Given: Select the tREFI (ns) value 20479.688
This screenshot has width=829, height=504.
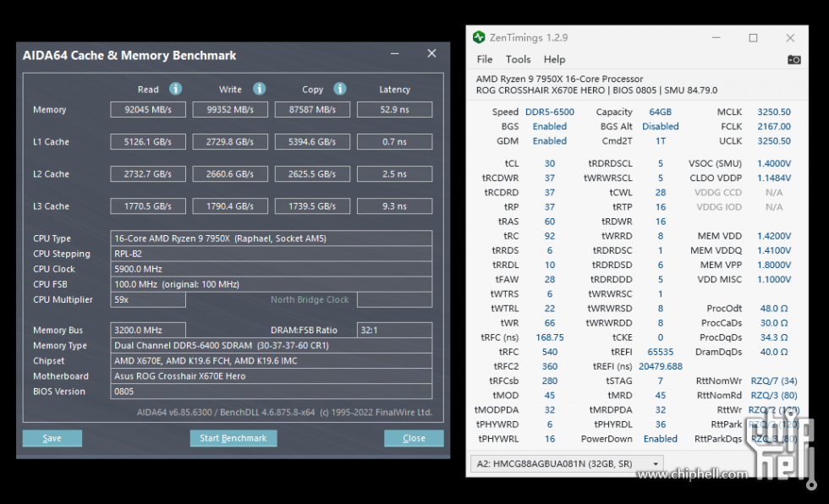Looking at the screenshot, I should 661,367.
